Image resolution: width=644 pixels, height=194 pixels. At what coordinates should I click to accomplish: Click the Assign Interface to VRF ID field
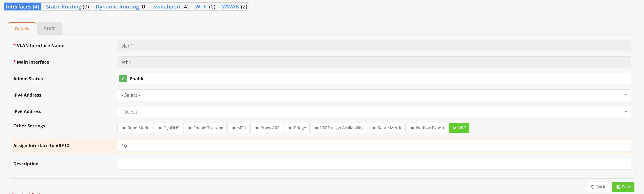point(374,146)
